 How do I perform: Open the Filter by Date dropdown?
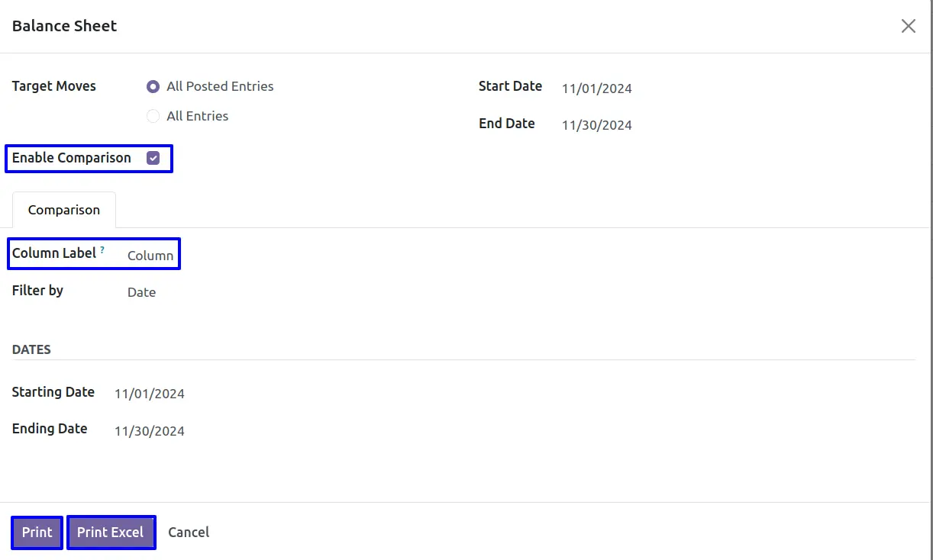point(142,292)
